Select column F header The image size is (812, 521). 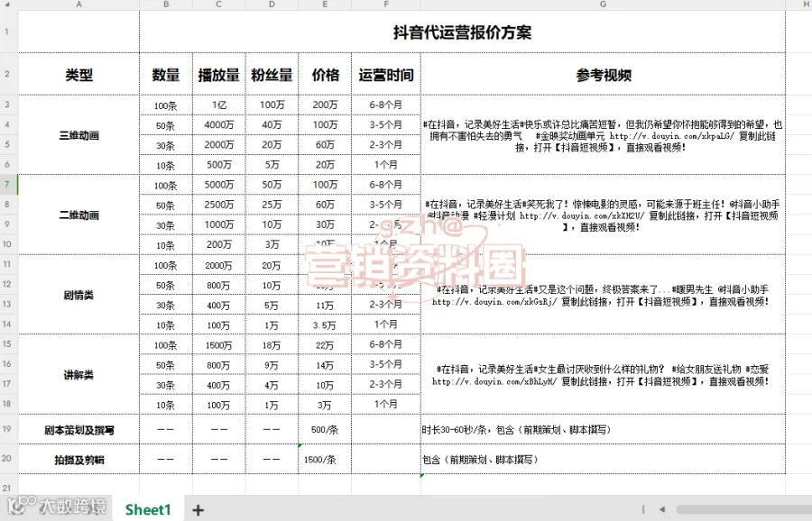tap(386, 5)
